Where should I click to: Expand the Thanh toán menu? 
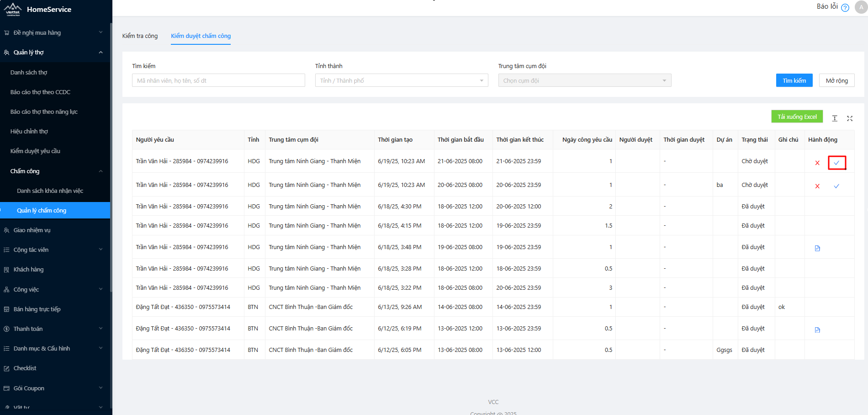click(101, 329)
